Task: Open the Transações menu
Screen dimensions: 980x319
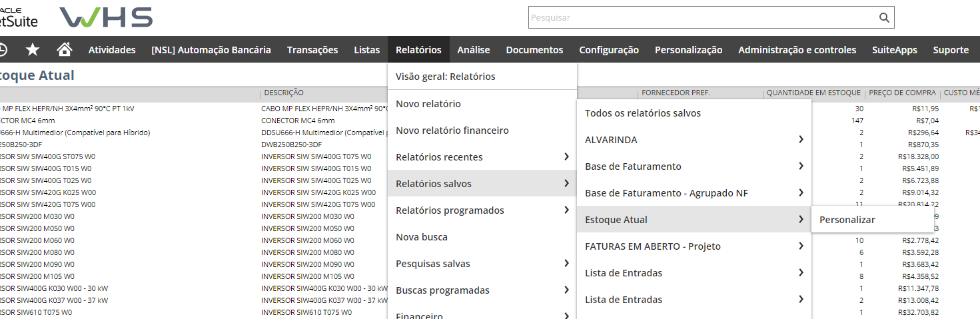Action: (x=312, y=50)
